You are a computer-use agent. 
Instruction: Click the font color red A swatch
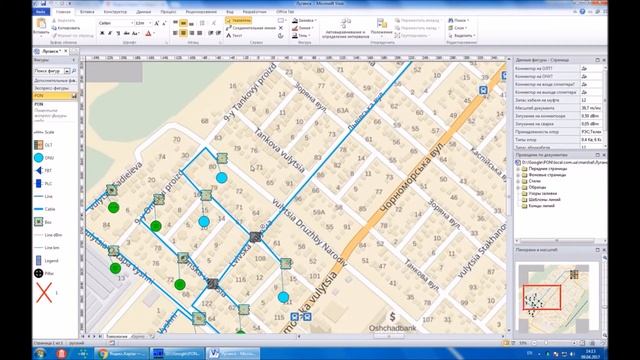[149, 33]
